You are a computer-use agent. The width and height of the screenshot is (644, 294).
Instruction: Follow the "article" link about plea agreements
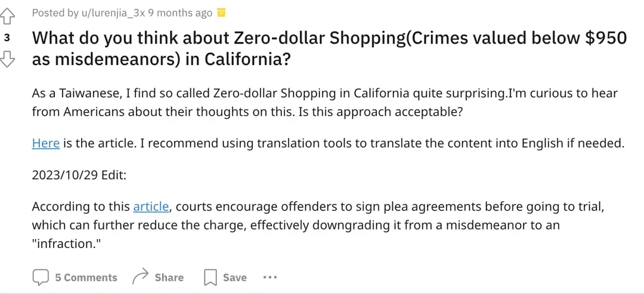click(151, 206)
